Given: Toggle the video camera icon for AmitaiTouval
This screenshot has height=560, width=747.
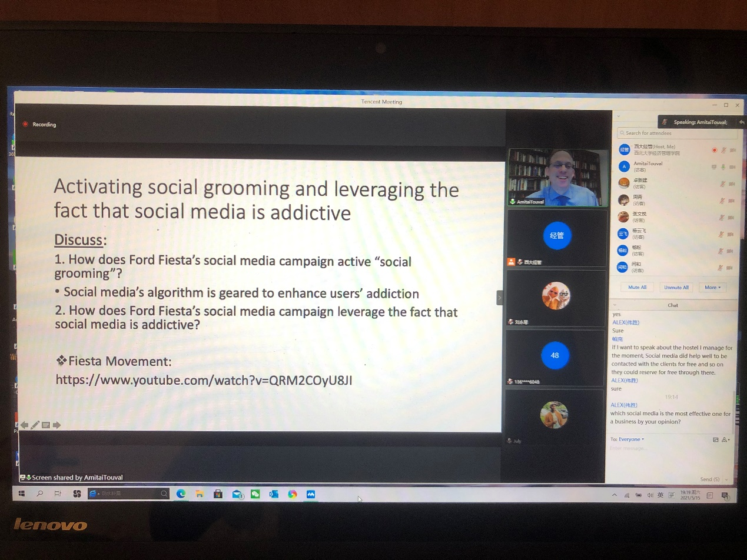Looking at the screenshot, I should [x=733, y=167].
